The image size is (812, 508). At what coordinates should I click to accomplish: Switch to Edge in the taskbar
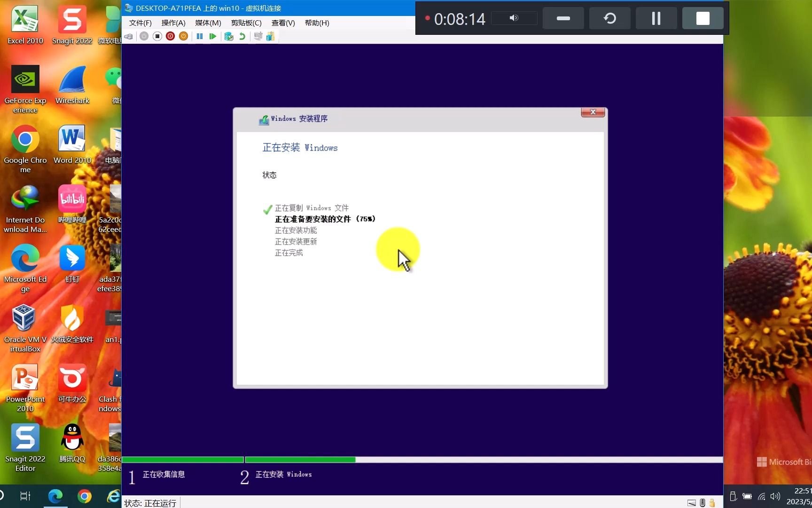pyautogui.click(x=55, y=496)
